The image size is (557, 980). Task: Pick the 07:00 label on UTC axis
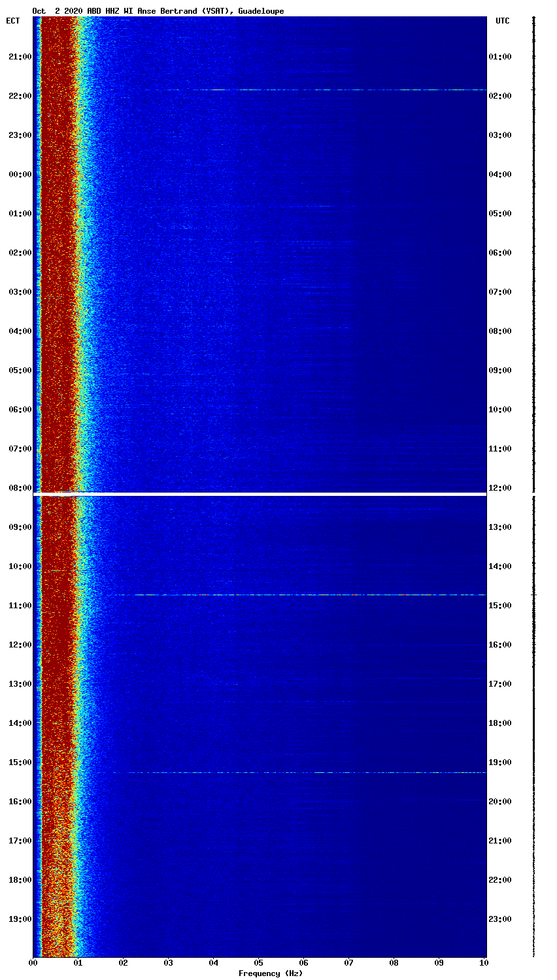pos(500,292)
